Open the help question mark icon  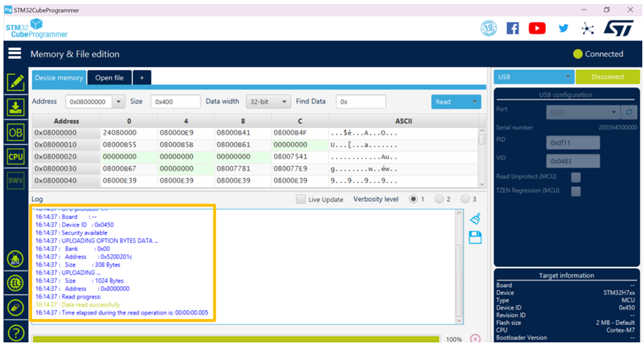(15, 333)
